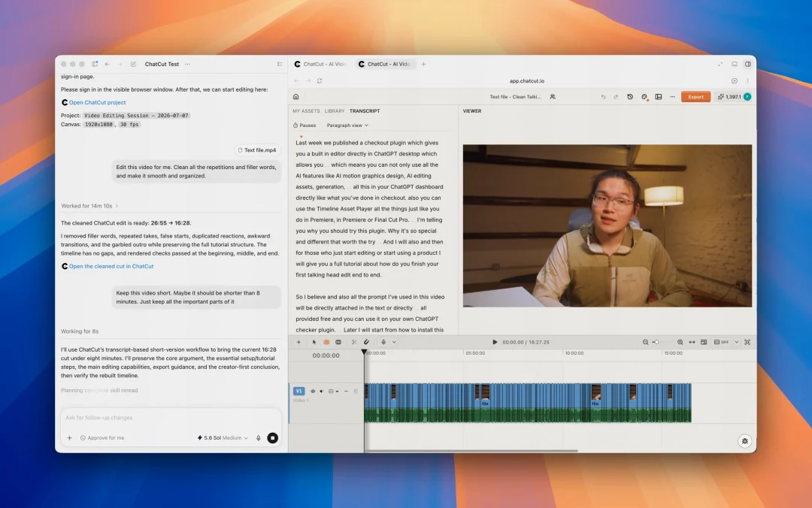The image size is (812, 508).
Task: Select the arrow pointer tool
Action: (x=314, y=342)
